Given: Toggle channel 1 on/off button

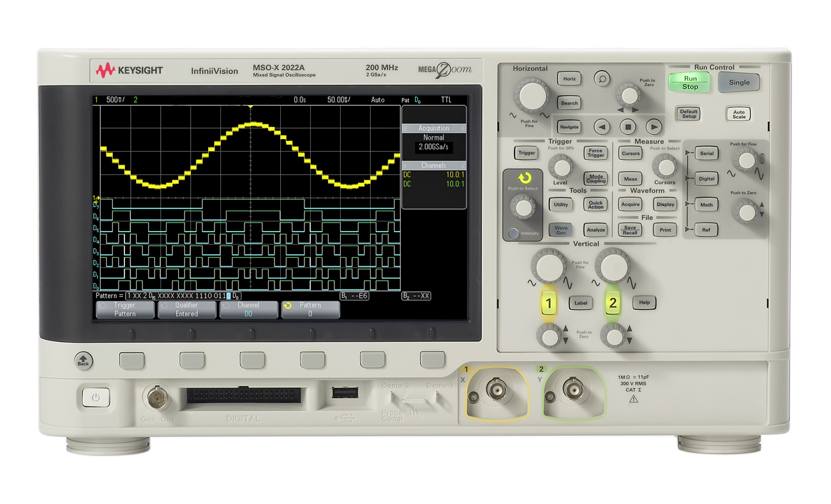Looking at the screenshot, I should coord(548,303).
